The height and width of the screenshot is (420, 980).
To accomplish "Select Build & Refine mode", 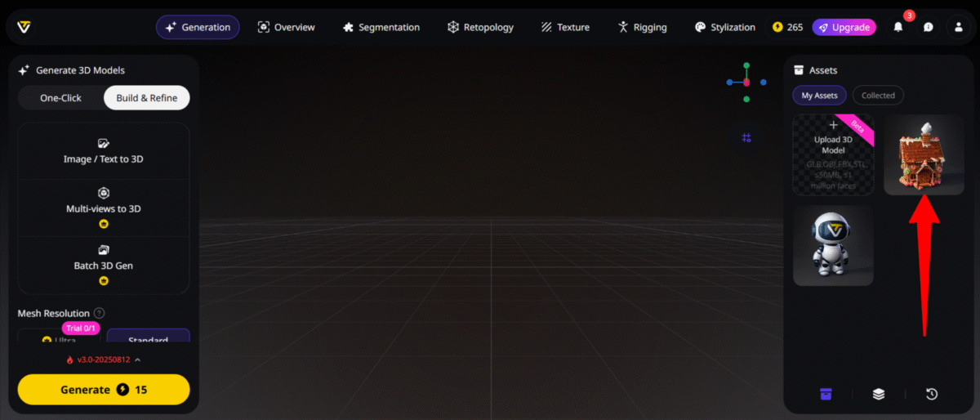I will click(x=146, y=98).
